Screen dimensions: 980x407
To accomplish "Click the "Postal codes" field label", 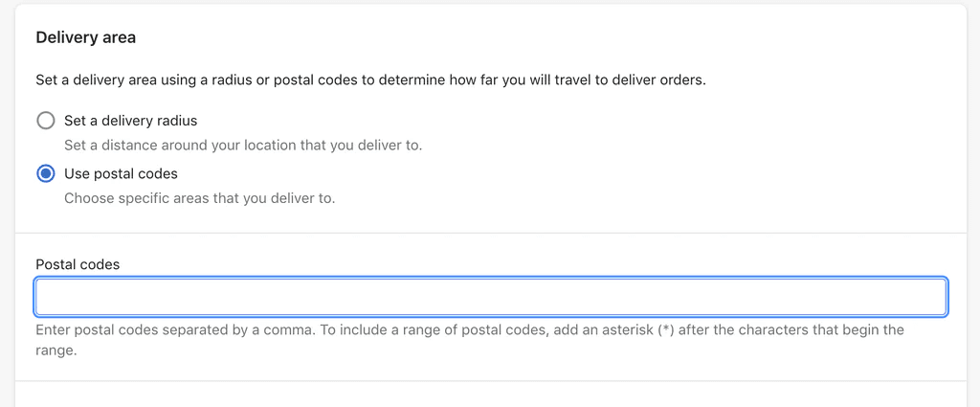I will 78,264.
